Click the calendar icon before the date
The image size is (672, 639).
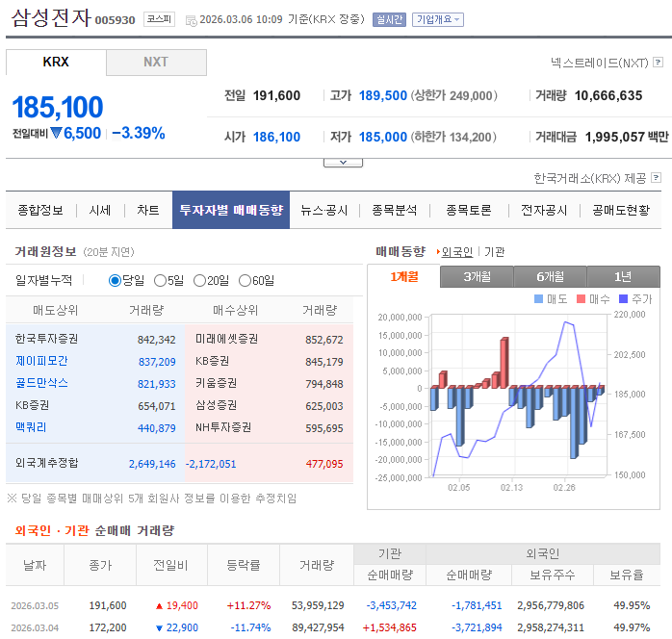[x=190, y=20]
